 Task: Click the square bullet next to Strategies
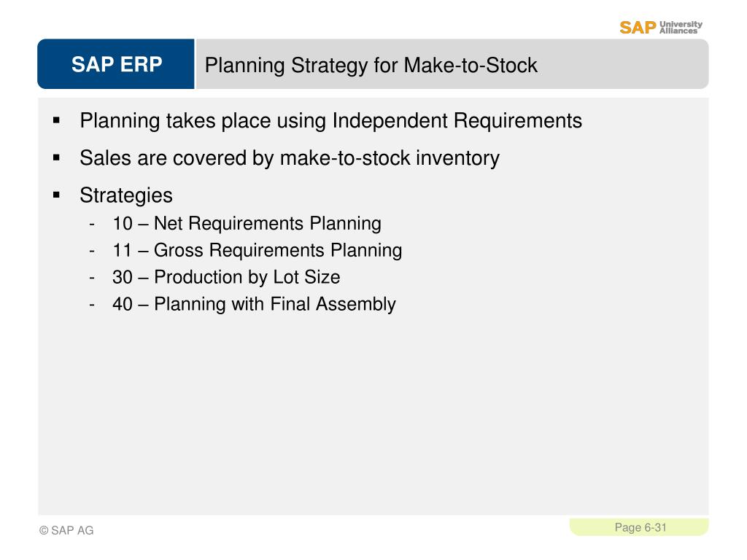57,195
